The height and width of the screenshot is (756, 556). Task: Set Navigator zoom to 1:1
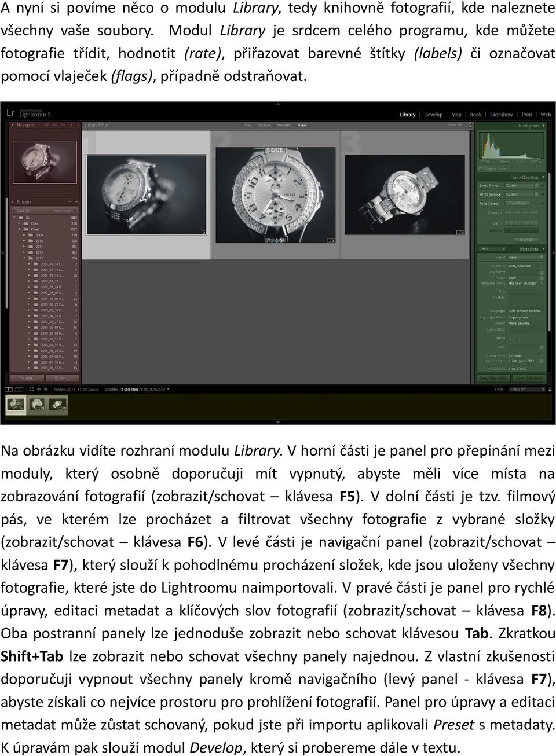coord(64,125)
